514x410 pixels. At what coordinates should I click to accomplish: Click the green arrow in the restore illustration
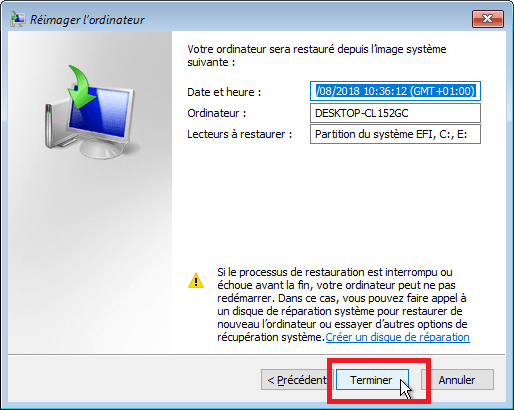(81, 87)
